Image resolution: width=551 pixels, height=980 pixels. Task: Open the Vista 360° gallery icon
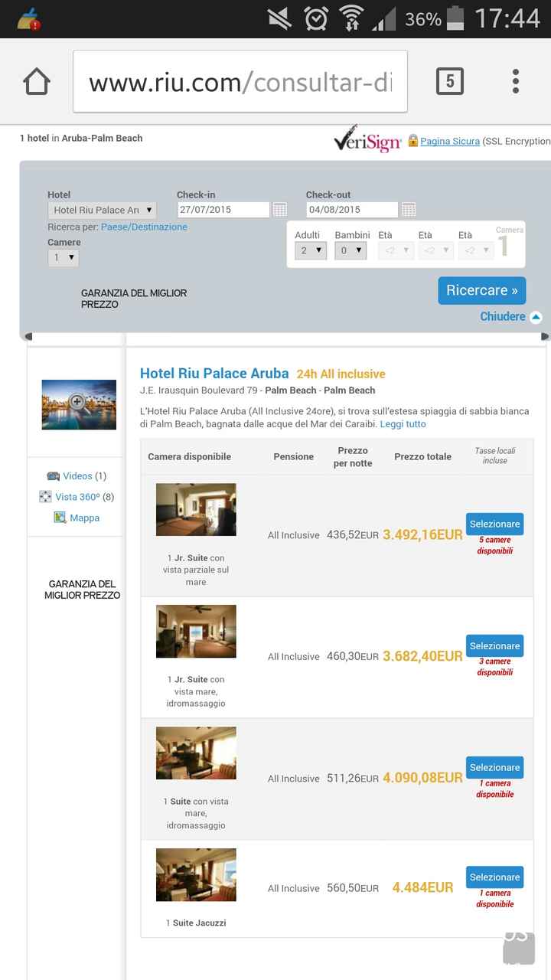(x=45, y=497)
